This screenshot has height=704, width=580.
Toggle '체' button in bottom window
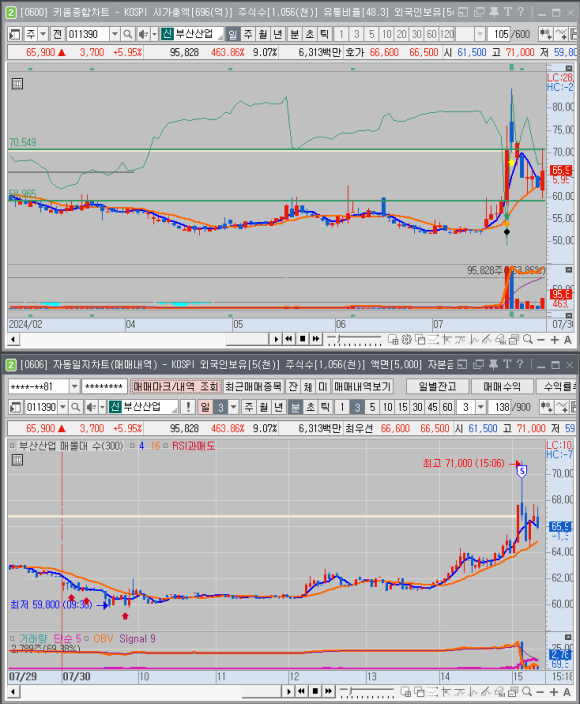tap(308, 386)
